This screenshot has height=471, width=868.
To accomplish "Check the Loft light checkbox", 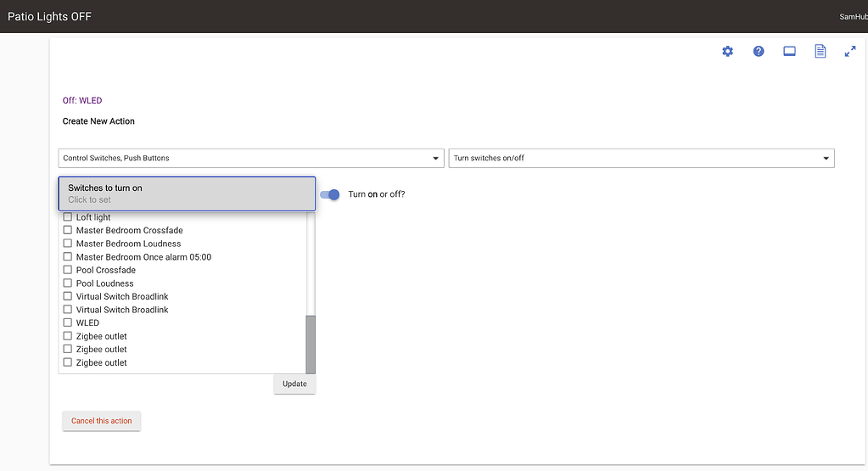I will [68, 218].
